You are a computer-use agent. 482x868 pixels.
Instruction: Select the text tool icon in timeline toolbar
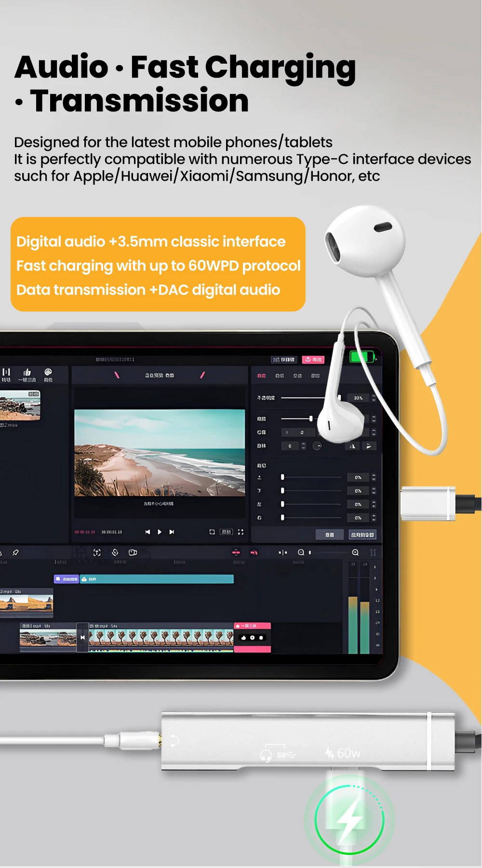(97, 553)
